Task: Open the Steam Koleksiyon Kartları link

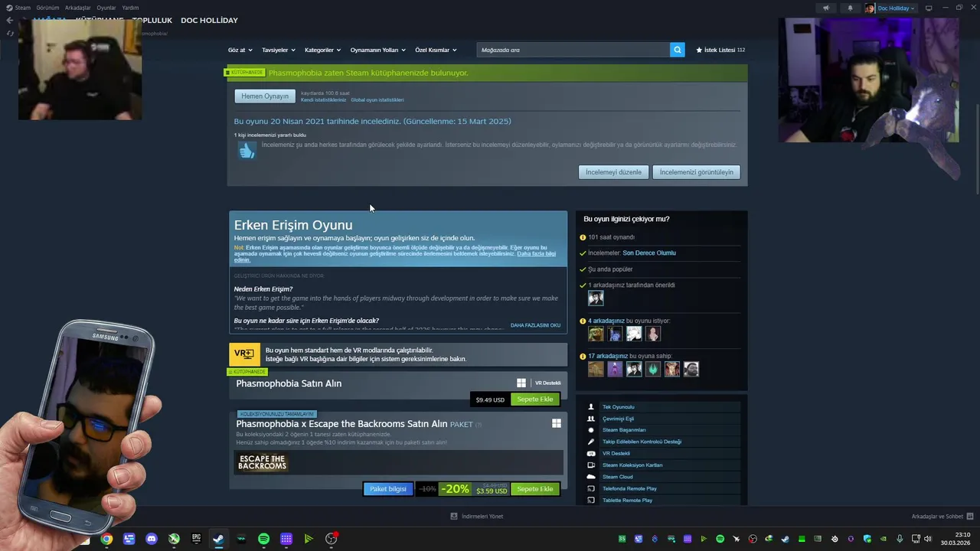Action: [632, 465]
